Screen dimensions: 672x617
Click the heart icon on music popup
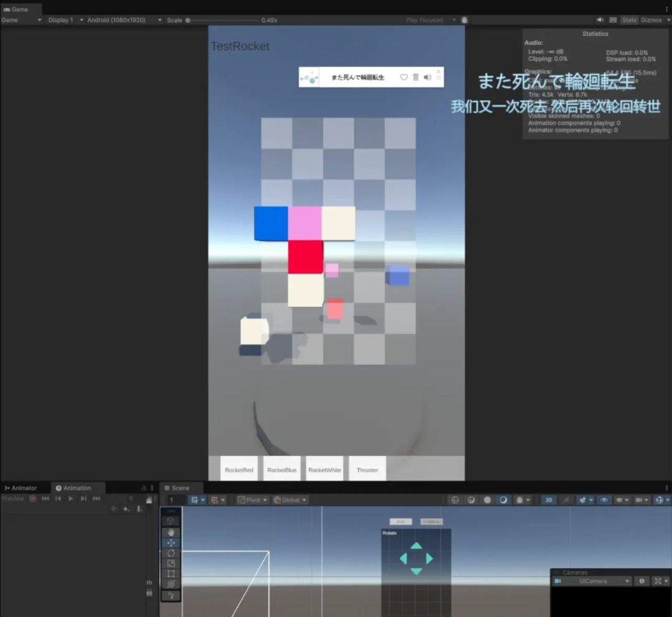404,77
